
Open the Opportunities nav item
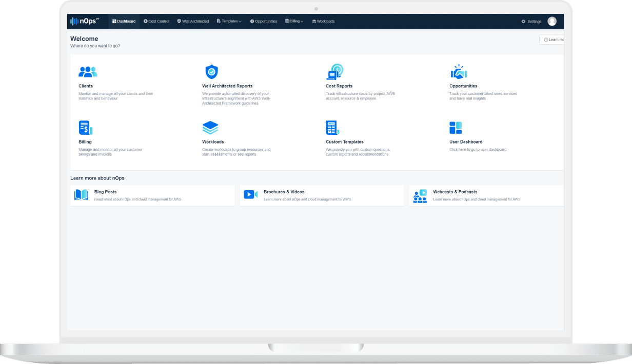[264, 22]
